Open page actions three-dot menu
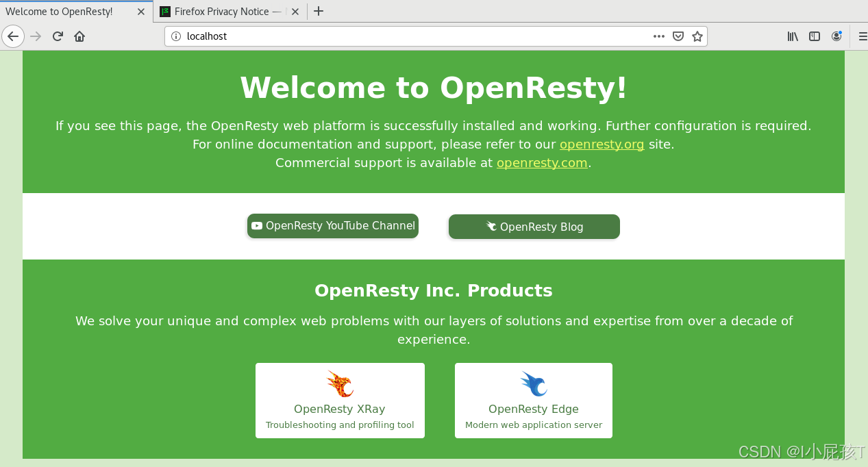Screen dimensions: 868x467 coord(659,36)
